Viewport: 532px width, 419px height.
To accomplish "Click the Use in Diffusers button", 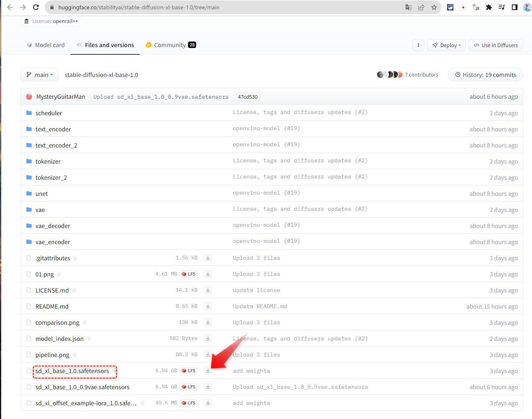I will pos(496,45).
